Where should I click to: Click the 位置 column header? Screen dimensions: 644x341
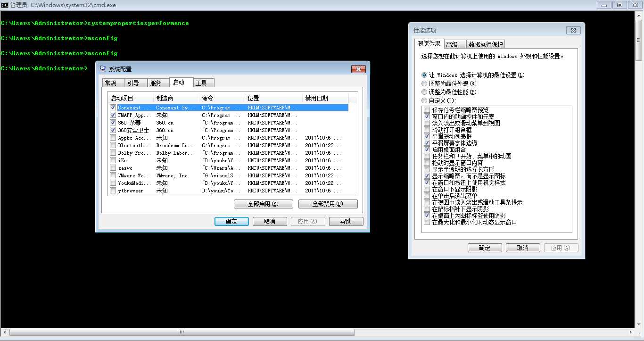click(x=273, y=98)
